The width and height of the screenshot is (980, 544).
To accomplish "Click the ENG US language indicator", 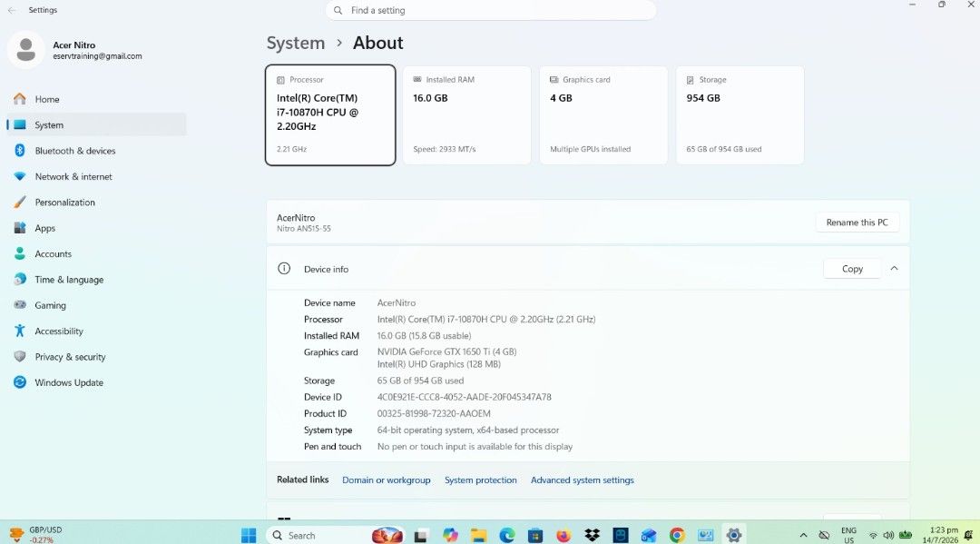I will 848,535.
